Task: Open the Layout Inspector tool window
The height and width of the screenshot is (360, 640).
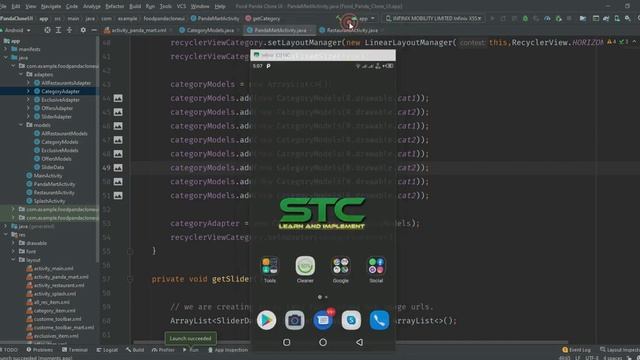Action: (x=619, y=350)
